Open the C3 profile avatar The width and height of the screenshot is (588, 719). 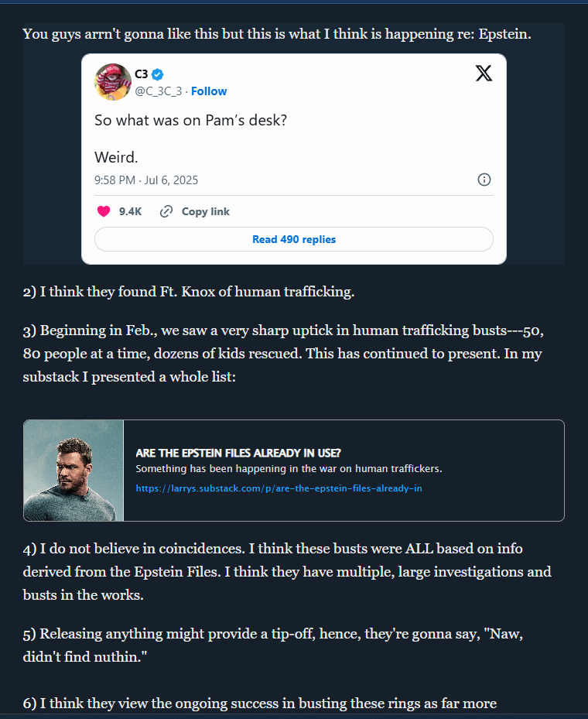pyautogui.click(x=113, y=82)
